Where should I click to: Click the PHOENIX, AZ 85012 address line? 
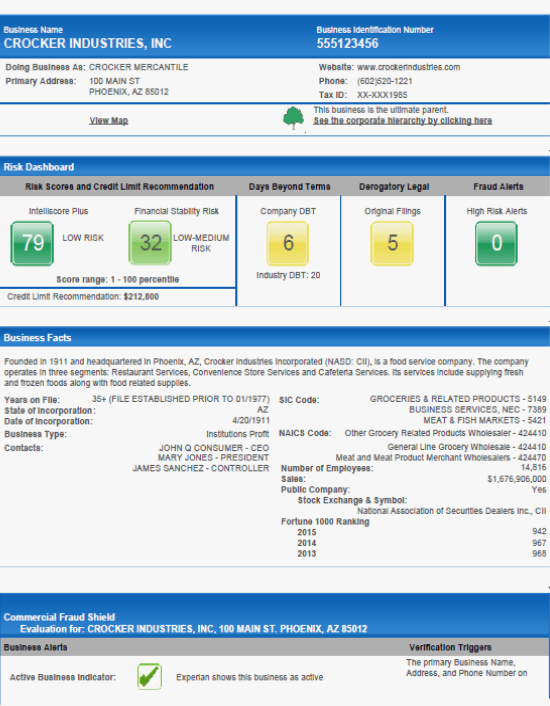coord(129,92)
